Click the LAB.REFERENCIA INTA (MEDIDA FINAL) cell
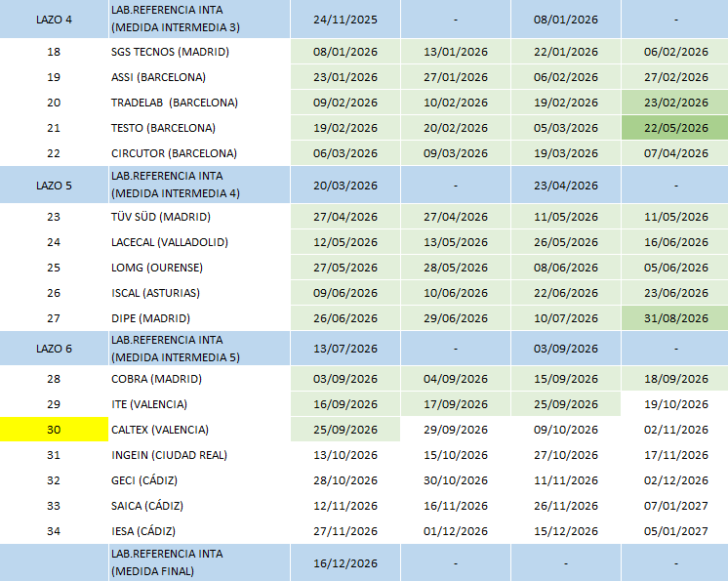 [199, 562]
